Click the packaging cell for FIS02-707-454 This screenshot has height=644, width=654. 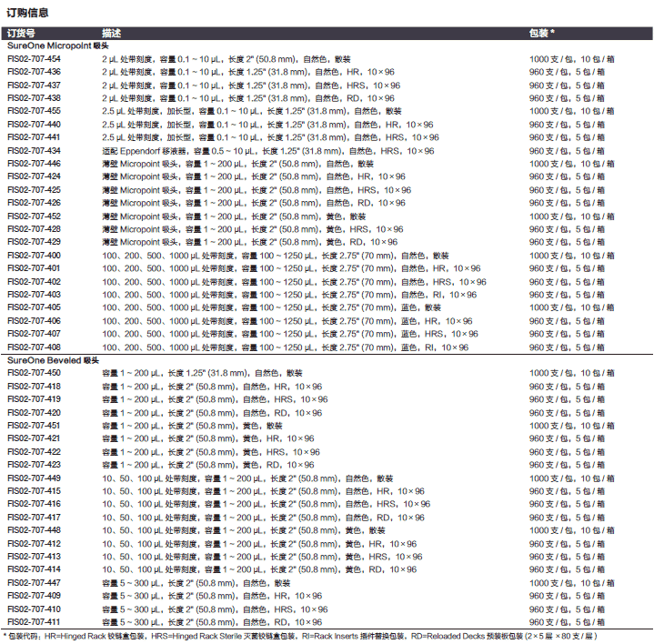click(572, 59)
